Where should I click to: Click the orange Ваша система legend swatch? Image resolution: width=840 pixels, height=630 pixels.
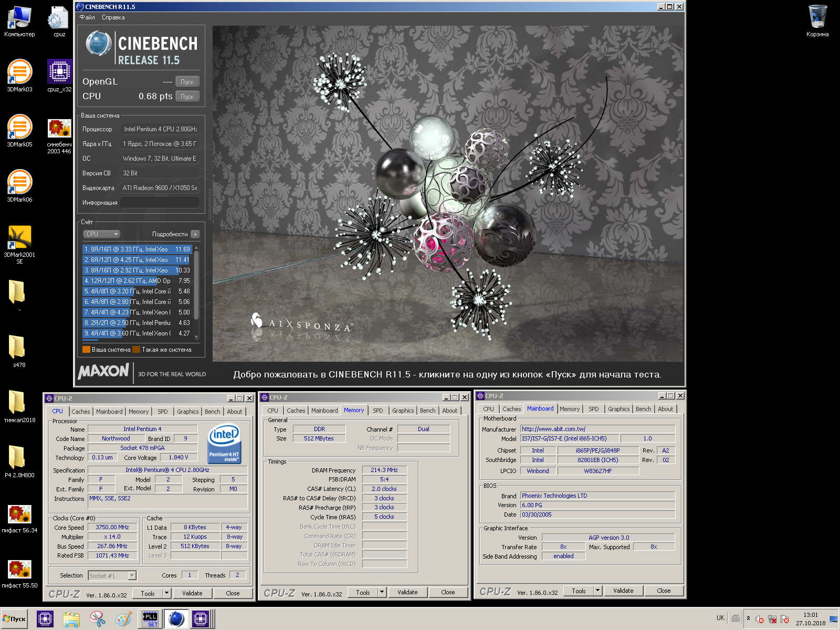pos(86,350)
